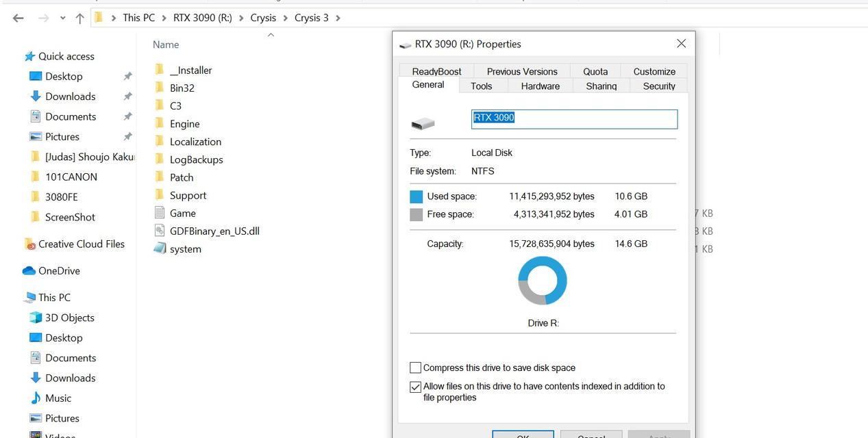868x438 pixels.
Task: Expand the chevron after This PC breadcrumb
Action: coord(164,18)
